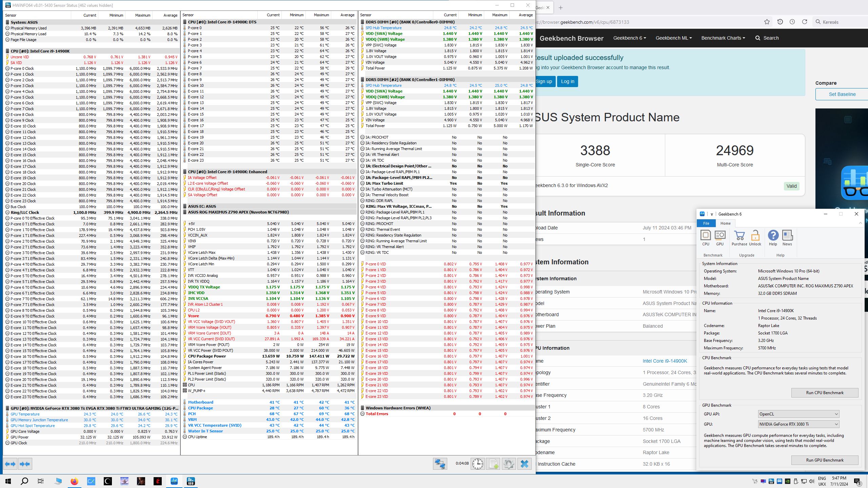Click Purchase cart icon in Geekbench ribbon
This screenshot has width=868, height=488.
(x=739, y=238)
